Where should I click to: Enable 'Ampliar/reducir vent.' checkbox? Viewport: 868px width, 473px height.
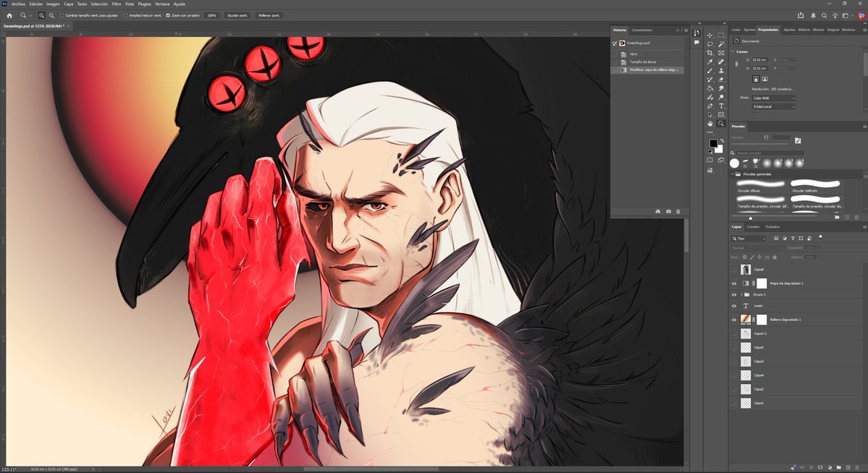(x=126, y=15)
